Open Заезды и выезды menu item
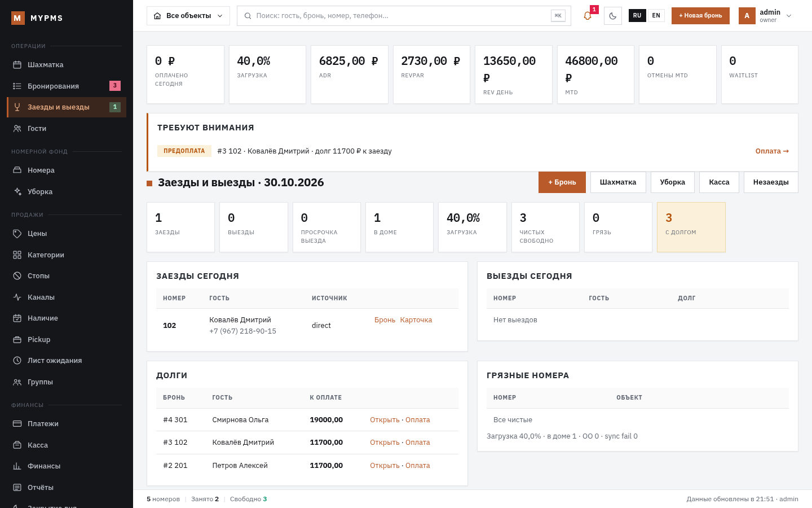This screenshot has height=508, width=812. (x=67, y=107)
